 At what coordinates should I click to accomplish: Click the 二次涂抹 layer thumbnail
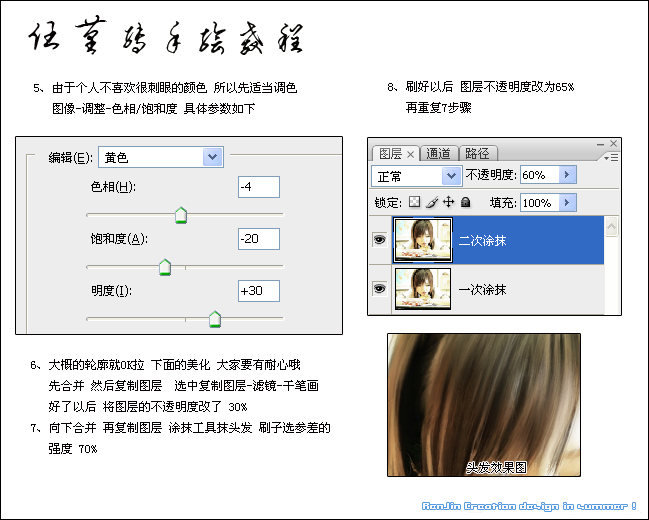click(x=423, y=241)
